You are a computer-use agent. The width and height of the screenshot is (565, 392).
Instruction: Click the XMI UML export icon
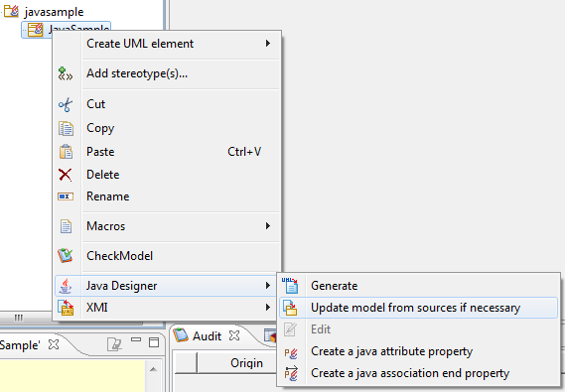point(66,308)
